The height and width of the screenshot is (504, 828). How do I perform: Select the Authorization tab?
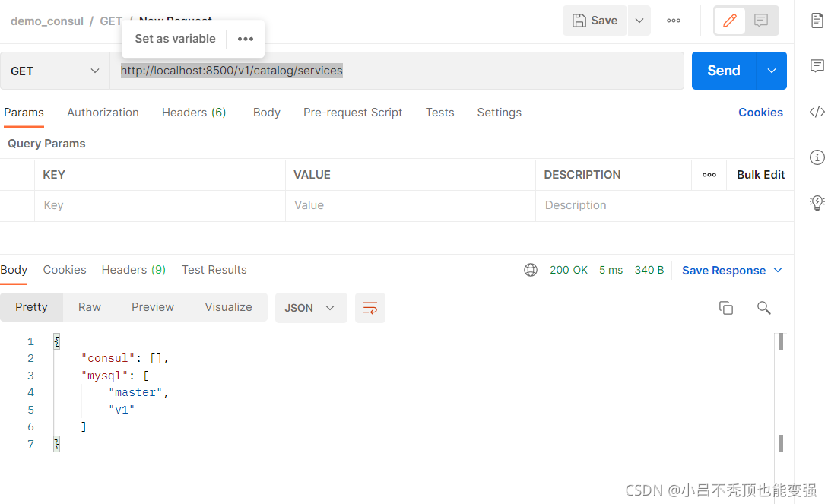click(x=103, y=113)
